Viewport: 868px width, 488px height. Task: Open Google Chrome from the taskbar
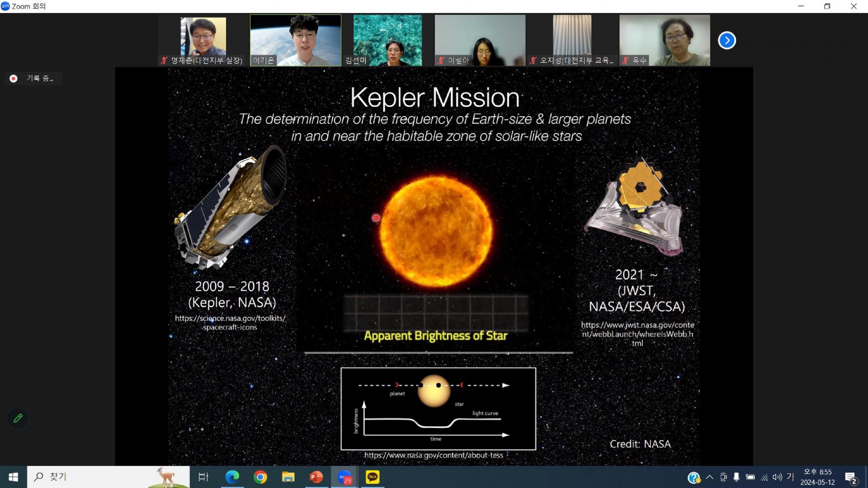[x=260, y=477]
